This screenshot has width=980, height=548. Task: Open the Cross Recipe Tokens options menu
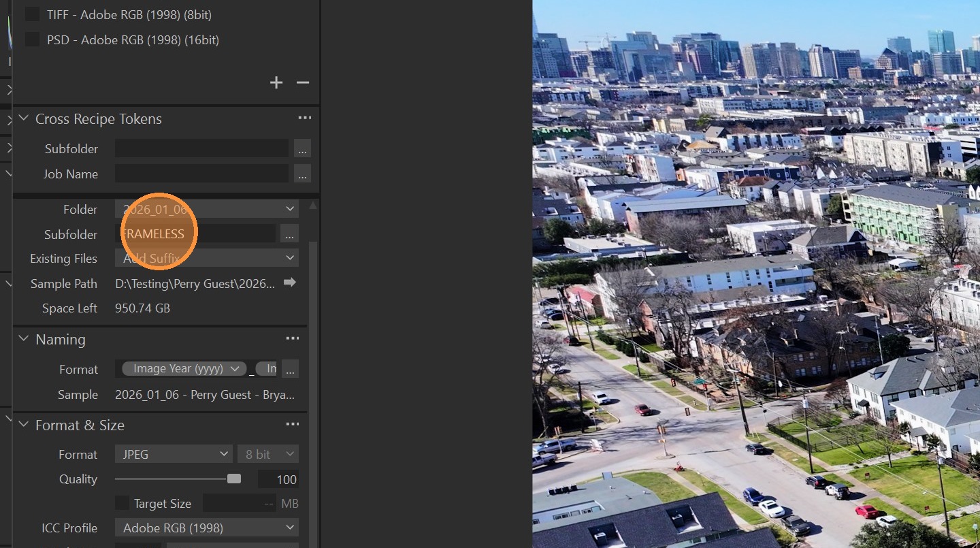pos(304,118)
